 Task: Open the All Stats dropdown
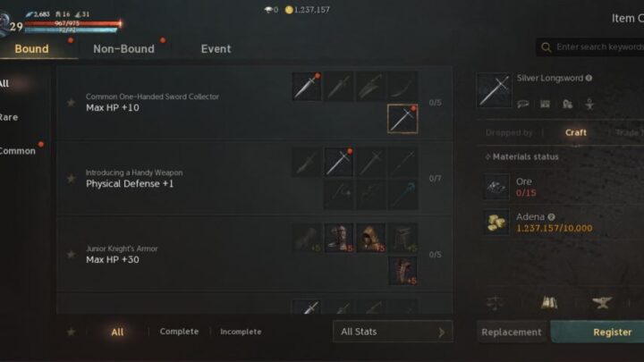pyautogui.click(x=393, y=332)
